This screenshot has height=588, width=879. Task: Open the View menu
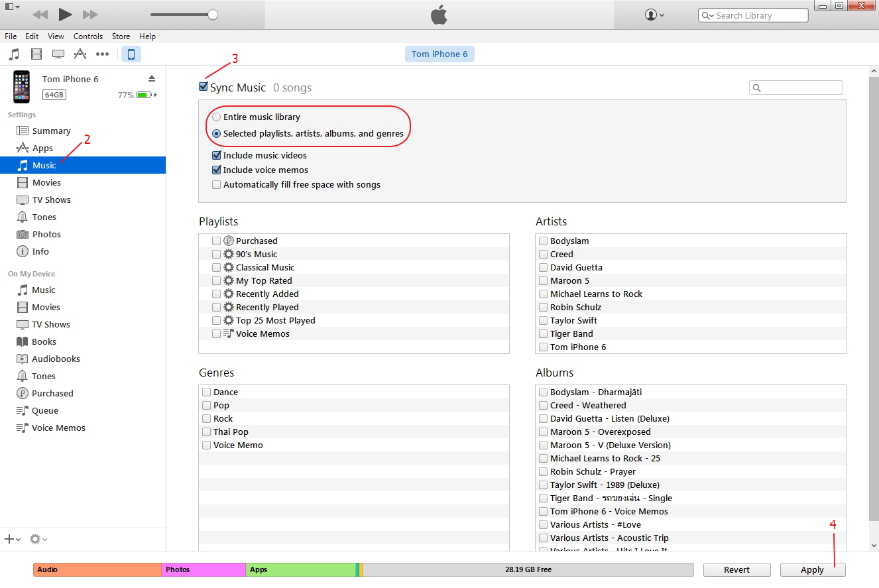56,36
